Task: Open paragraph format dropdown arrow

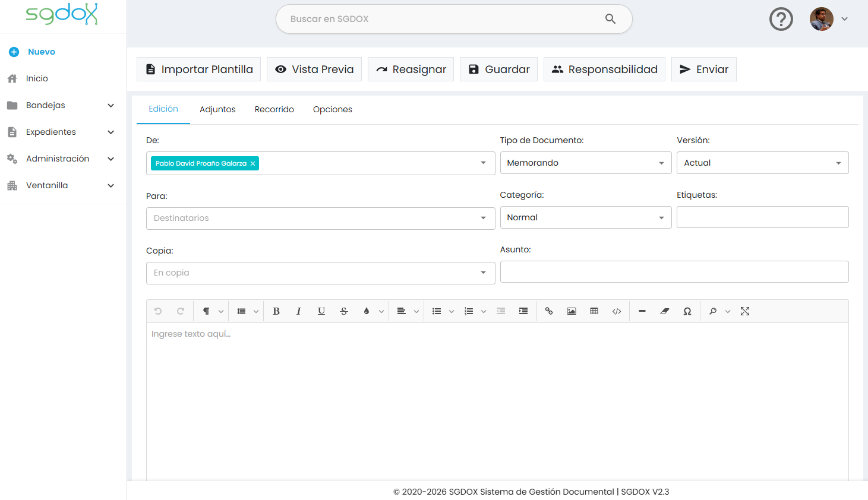Action: tap(221, 311)
